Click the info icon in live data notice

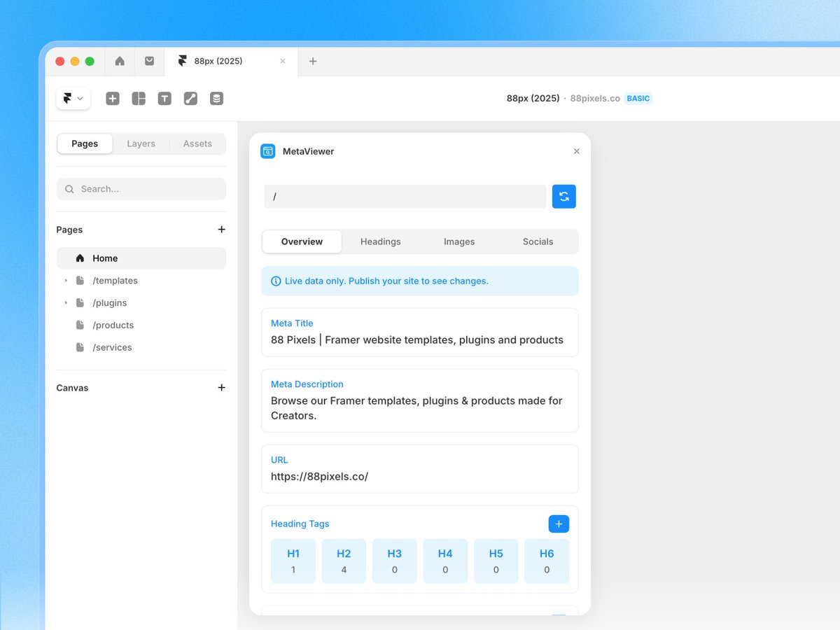coord(276,281)
